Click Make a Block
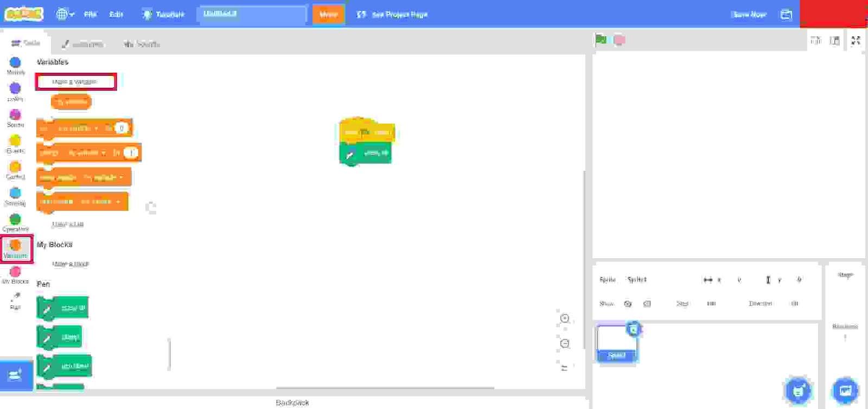Screen dimensions: 868x409 click(x=71, y=264)
